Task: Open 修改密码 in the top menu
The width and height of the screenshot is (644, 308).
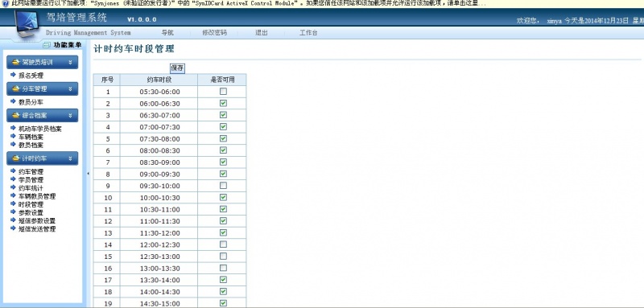Action: tap(214, 33)
